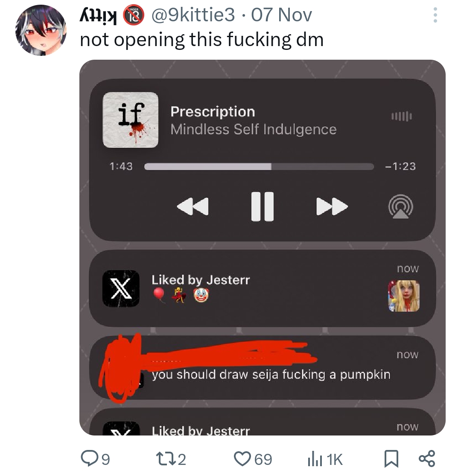The width and height of the screenshot is (461, 476).
Task: Tap the clown photo thumbnail in notification
Action: pos(403,296)
